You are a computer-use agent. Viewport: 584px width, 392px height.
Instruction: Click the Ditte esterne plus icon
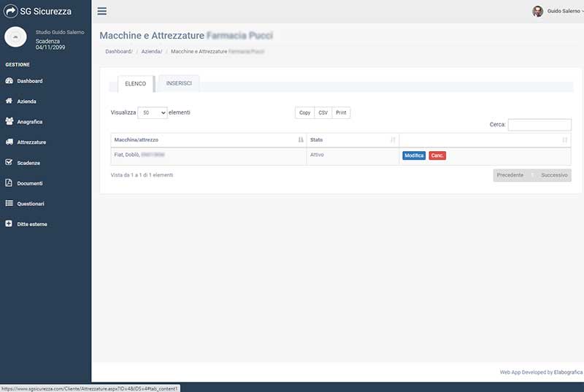9,223
